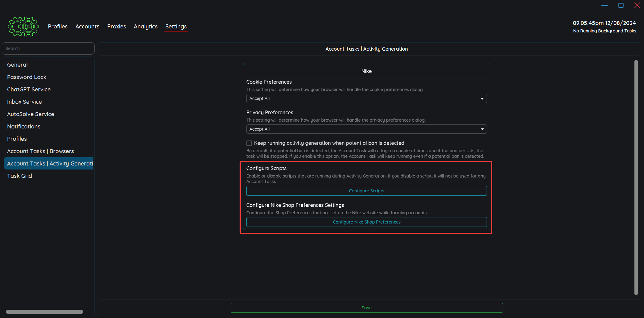644x318 pixels.
Task: Open Password Lock settings
Action: 27,77
